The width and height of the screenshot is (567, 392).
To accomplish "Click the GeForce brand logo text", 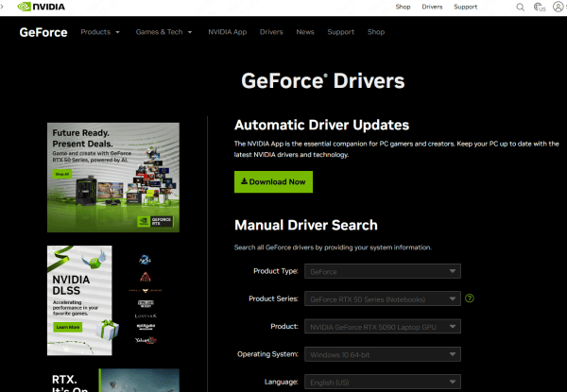I will (x=43, y=32).
